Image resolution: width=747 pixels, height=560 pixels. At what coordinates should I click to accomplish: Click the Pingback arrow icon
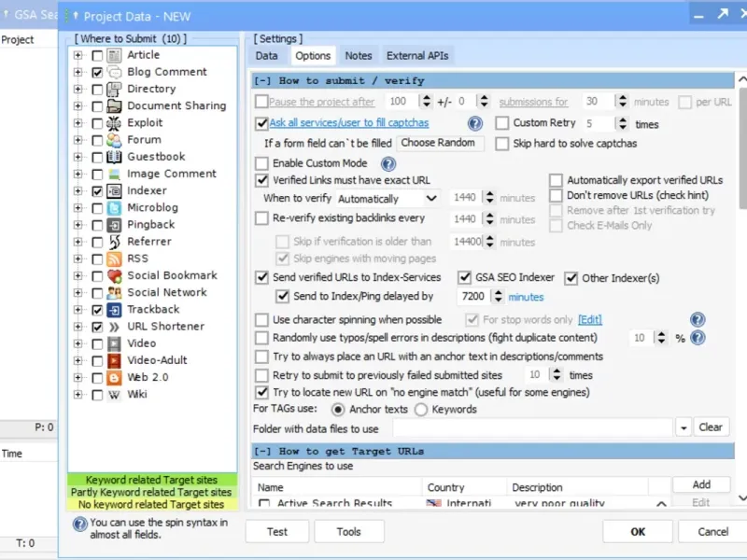tap(114, 225)
